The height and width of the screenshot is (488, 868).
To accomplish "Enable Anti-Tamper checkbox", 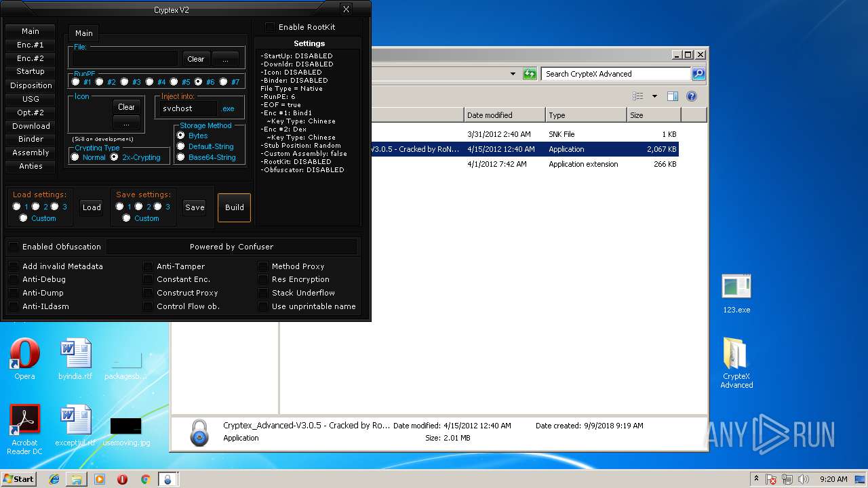I will pos(148,266).
